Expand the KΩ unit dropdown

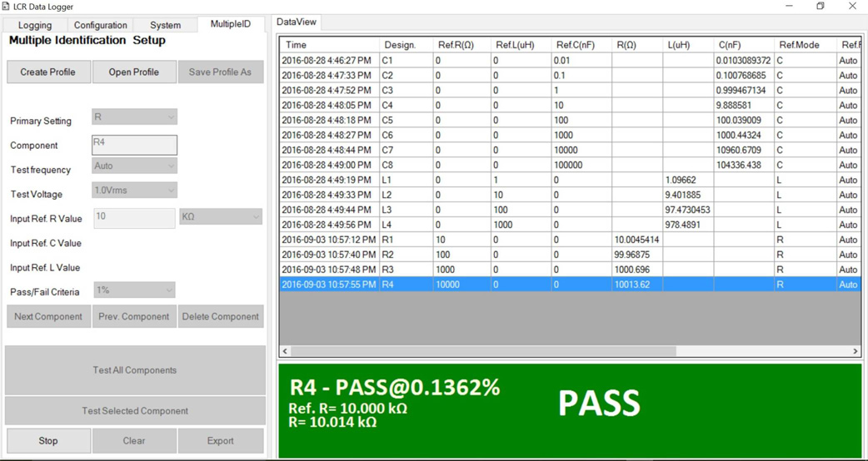point(221,216)
